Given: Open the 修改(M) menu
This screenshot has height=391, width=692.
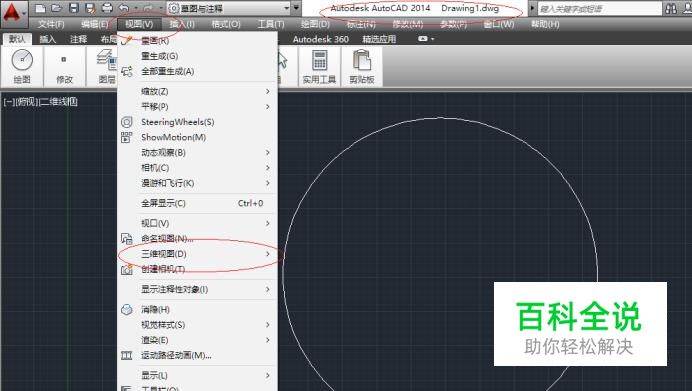Looking at the screenshot, I should click(x=408, y=24).
